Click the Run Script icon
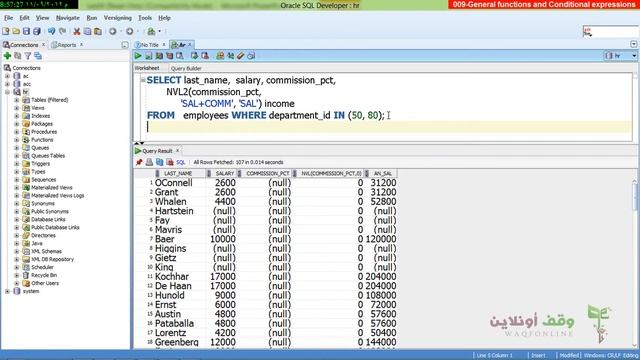The image size is (640, 360). coord(149,56)
